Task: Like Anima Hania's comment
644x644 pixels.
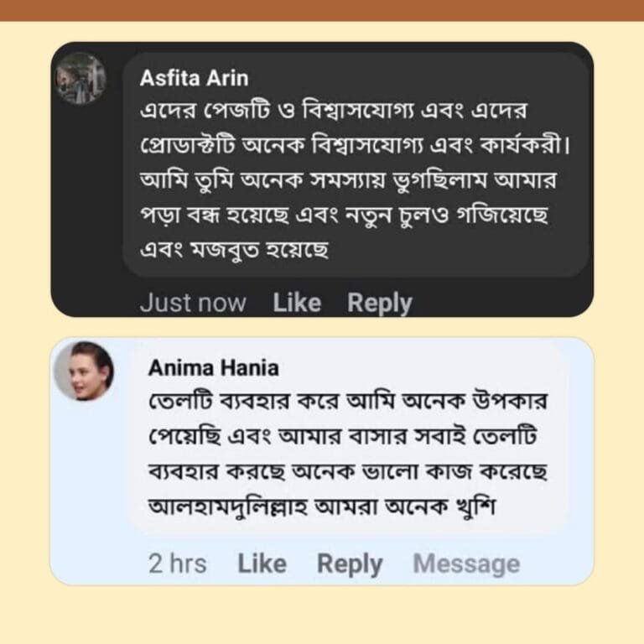Action: [x=262, y=564]
